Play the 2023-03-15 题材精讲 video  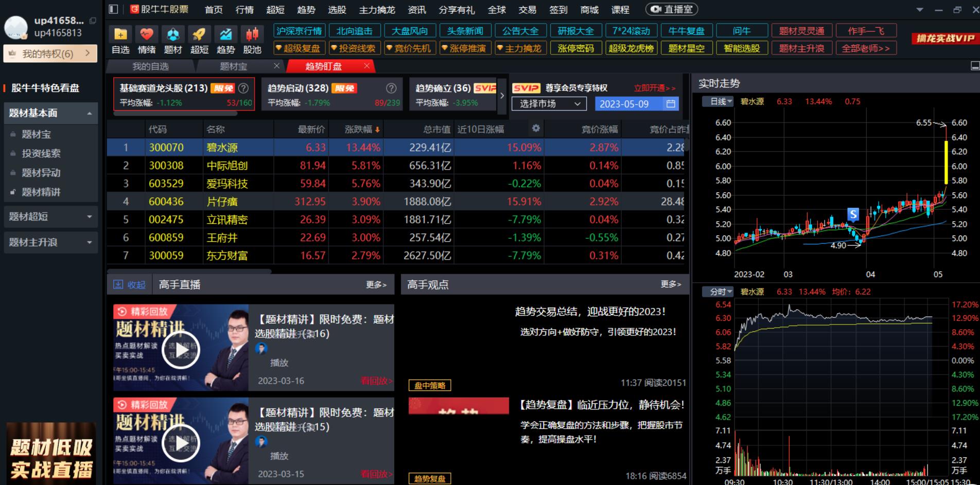click(180, 443)
